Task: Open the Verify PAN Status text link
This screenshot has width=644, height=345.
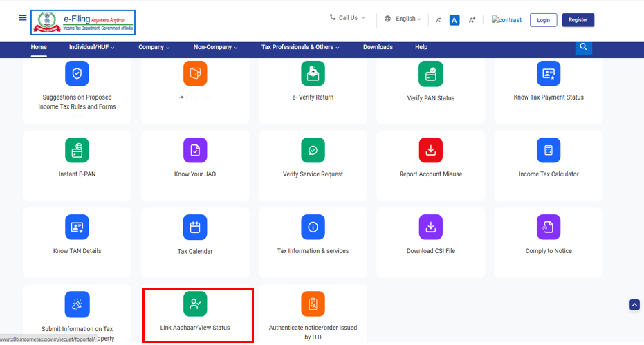Action: tap(431, 98)
